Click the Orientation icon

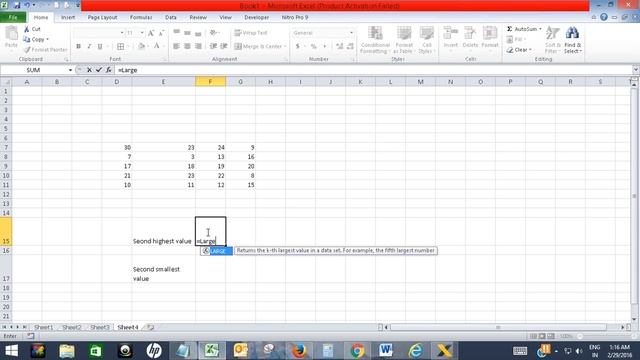[213, 33]
